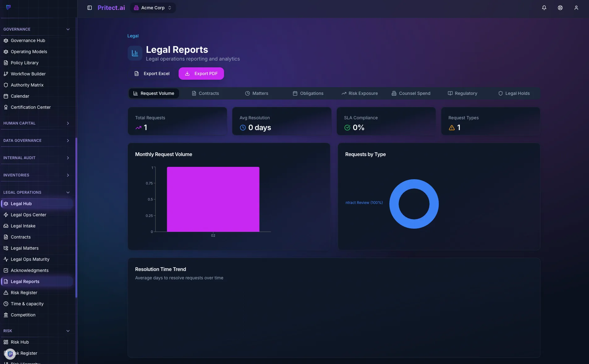589x364 pixels.
Task: Click the magenta bar for month 02
Action: point(213,199)
